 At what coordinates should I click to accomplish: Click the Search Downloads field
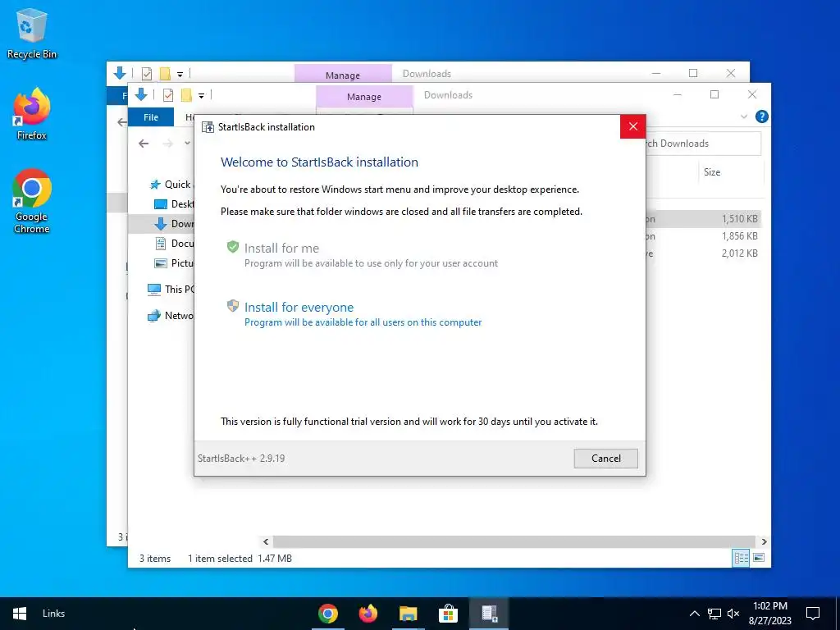pyautogui.click(x=703, y=144)
